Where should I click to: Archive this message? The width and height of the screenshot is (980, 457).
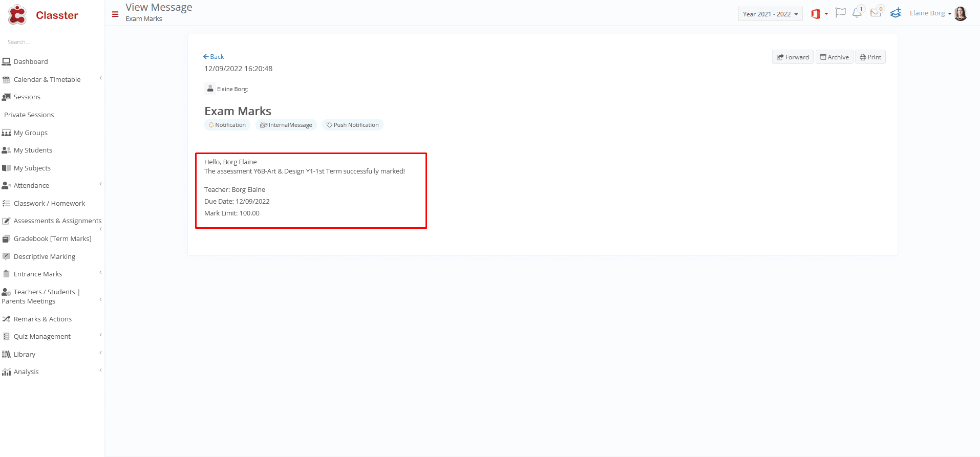tap(834, 57)
